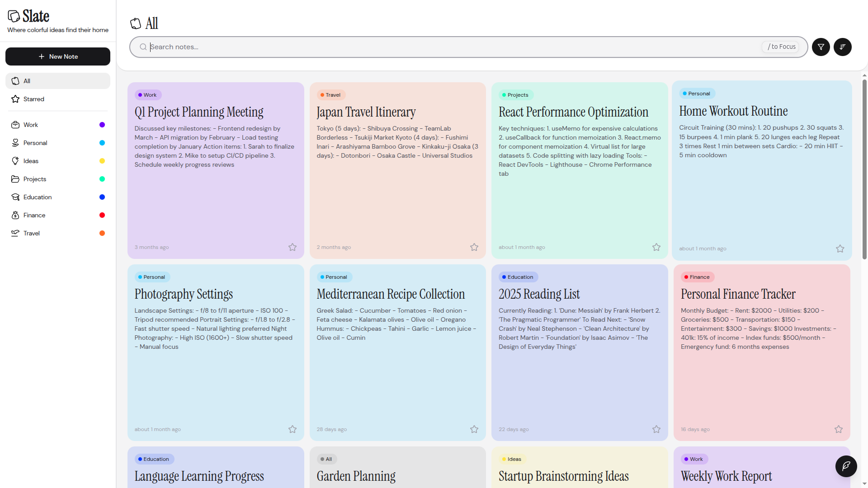The height and width of the screenshot is (488, 868).
Task: Show Finance category notes
Action: [x=58, y=215]
